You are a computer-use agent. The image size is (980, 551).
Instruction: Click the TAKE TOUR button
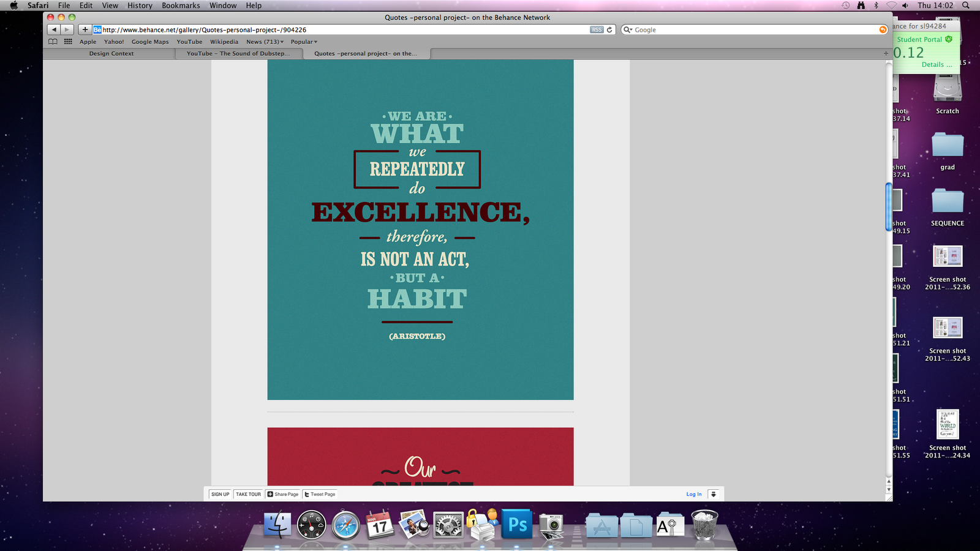[x=249, y=494]
